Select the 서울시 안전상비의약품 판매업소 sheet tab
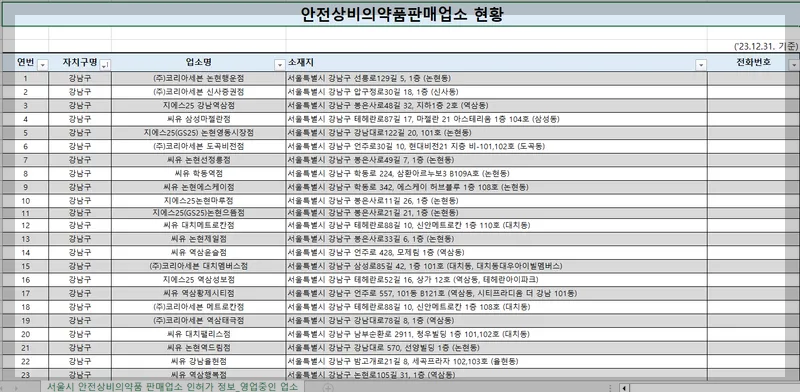The height and width of the screenshot is (392, 800). click(172, 386)
